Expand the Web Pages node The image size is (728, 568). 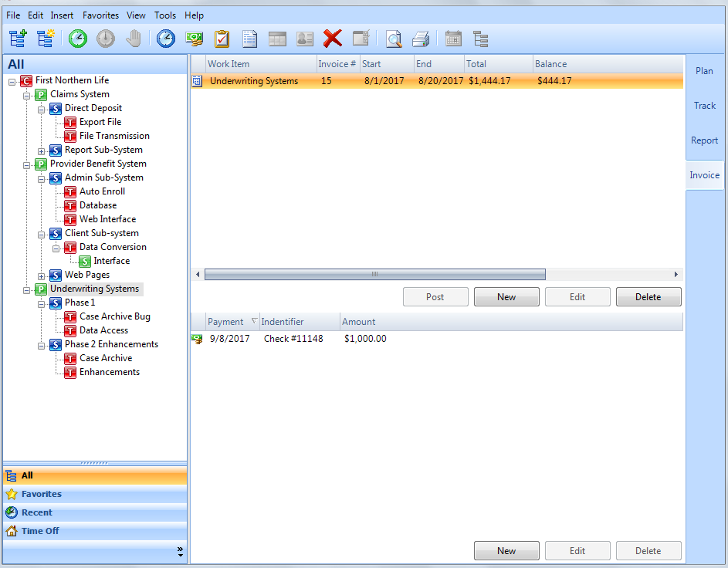click(42, 276)
